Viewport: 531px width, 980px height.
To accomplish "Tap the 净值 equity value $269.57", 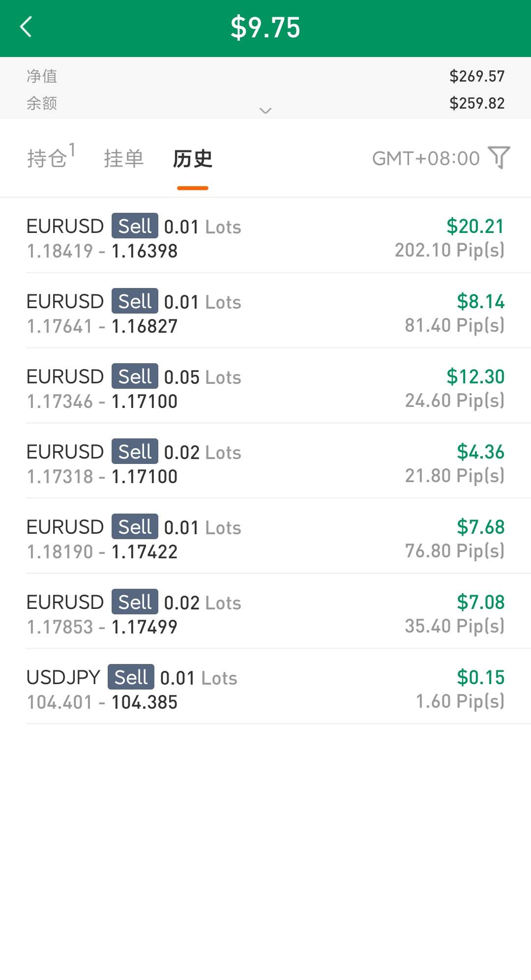I will (476, 76).
